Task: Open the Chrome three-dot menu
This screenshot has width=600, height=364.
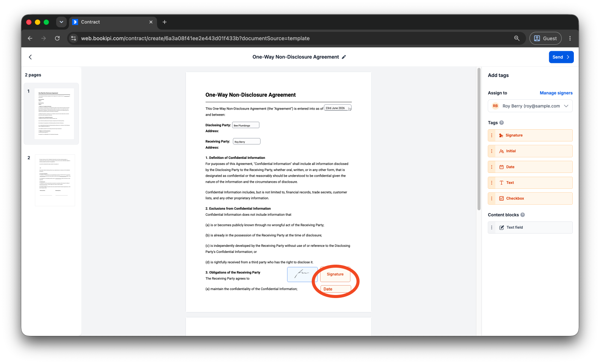Action: pos(570,38)
